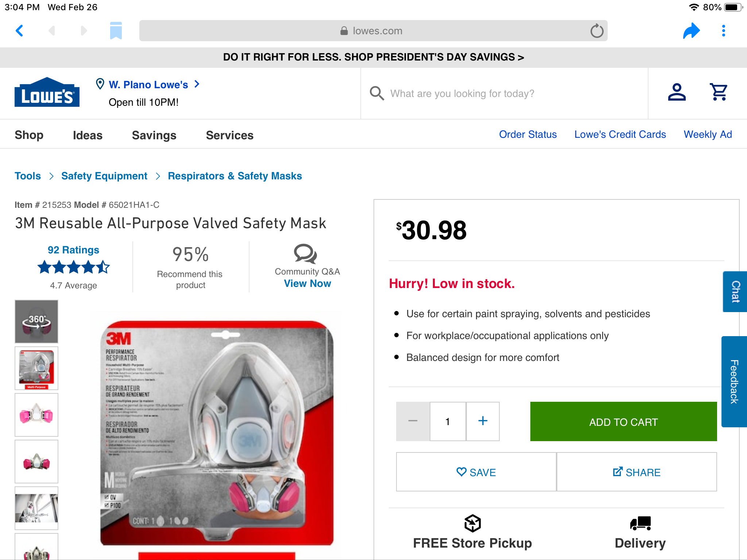Image resolution: width=747 pixels, height=560 pixels.
Task: Click the Lowe's logo
Action: point(47,92)
